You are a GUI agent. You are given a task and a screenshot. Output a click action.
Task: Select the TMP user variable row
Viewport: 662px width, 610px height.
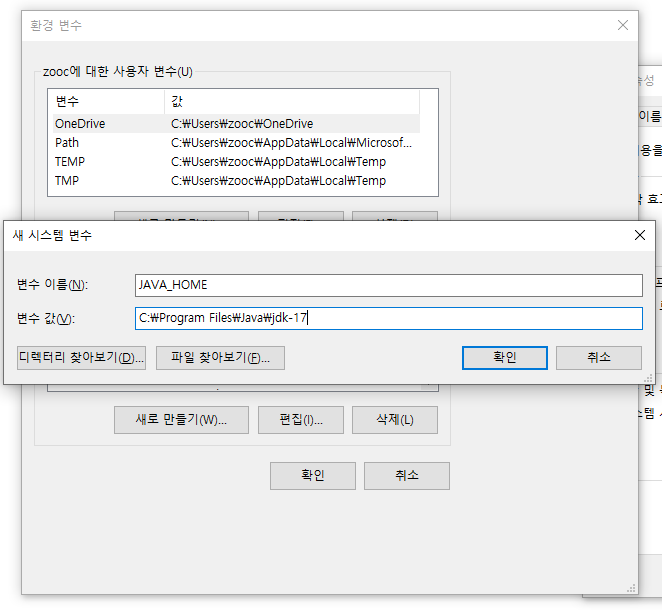(236, 181)
